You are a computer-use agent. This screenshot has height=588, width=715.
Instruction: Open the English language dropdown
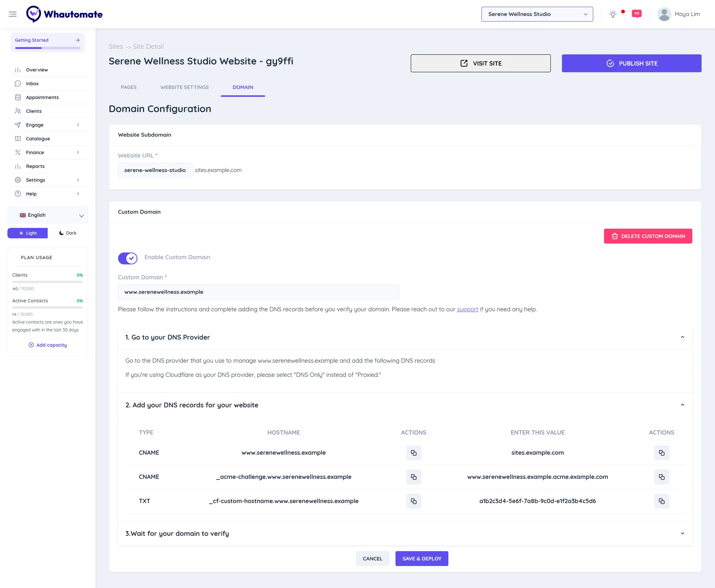(48, 215)
